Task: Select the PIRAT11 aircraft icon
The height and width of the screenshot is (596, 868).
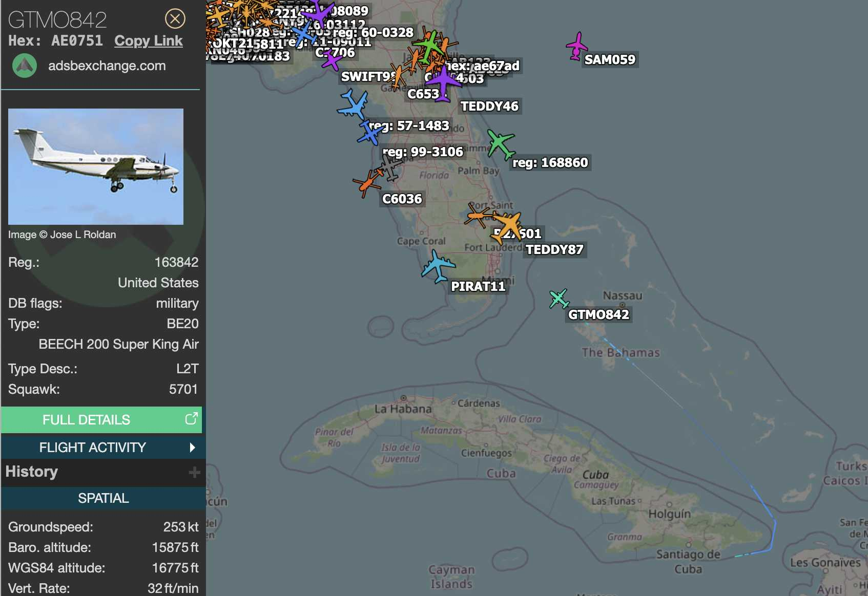Action: [x=438, y=266]
